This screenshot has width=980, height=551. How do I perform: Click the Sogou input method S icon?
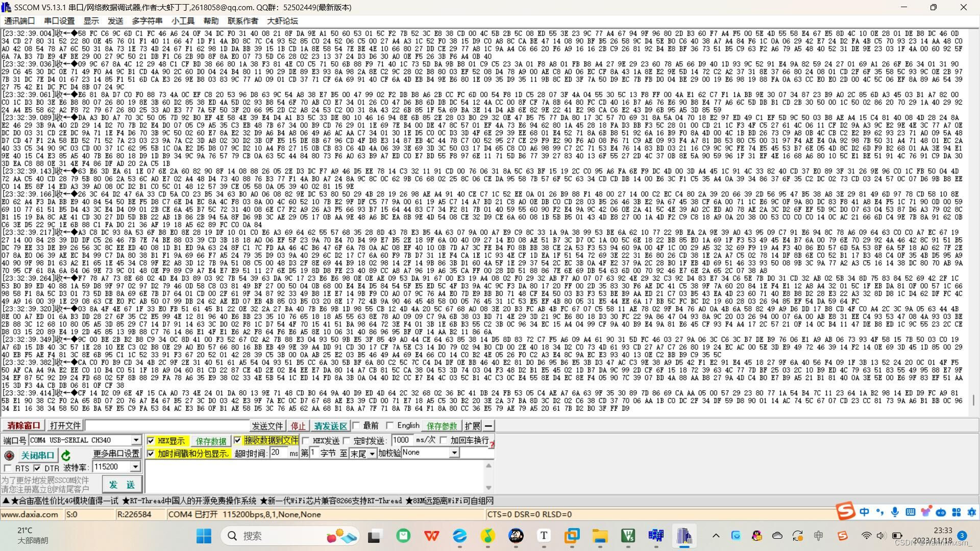pos(845,511)
